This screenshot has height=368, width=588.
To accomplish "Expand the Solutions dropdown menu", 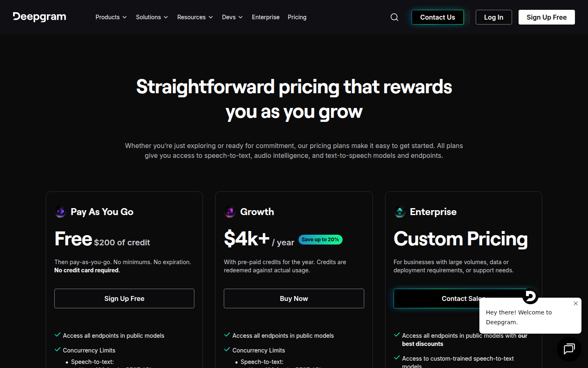I will tap(152, 17).
